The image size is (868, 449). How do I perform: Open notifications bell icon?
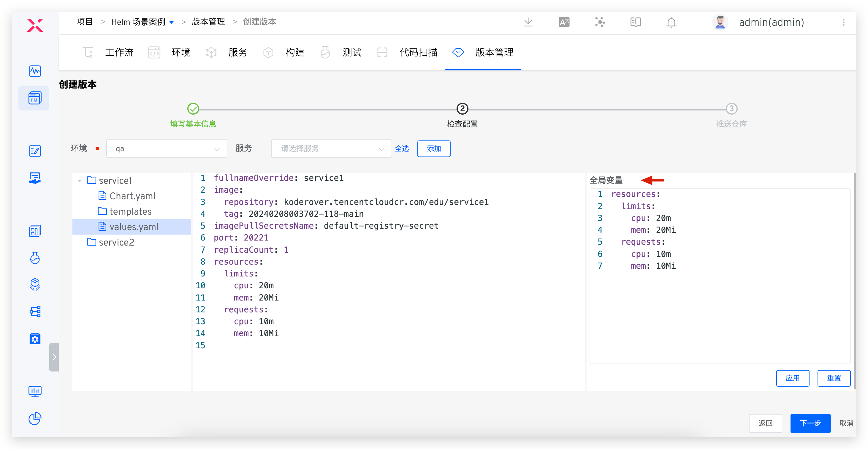coord(671,22)
